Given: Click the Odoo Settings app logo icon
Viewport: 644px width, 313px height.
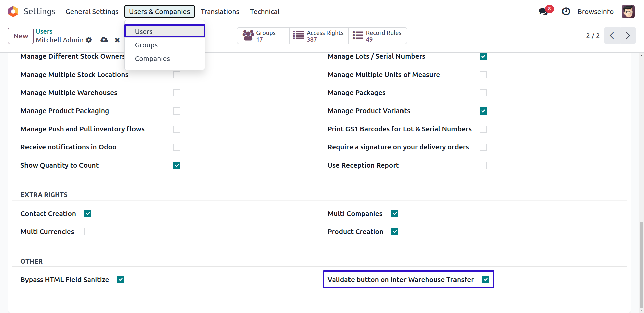Looking at the screenshot, I should [x=13, y=11].
